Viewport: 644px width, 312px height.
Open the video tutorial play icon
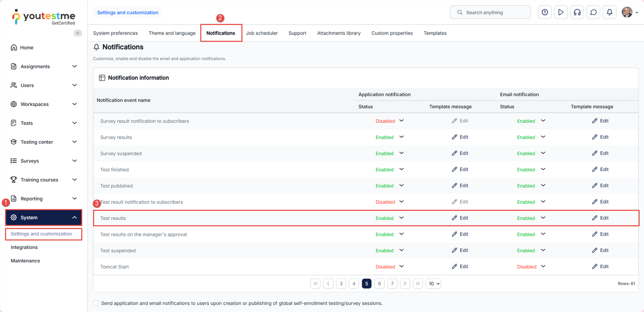(x=561, y=12)
